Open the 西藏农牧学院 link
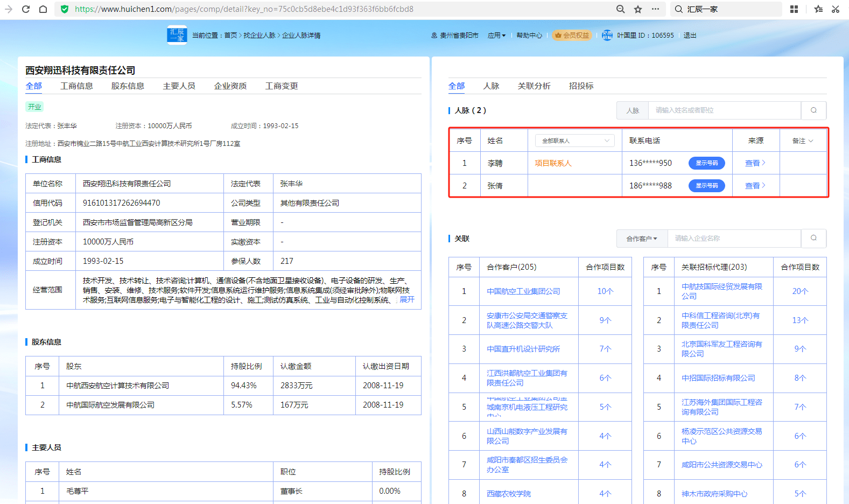 509,494
